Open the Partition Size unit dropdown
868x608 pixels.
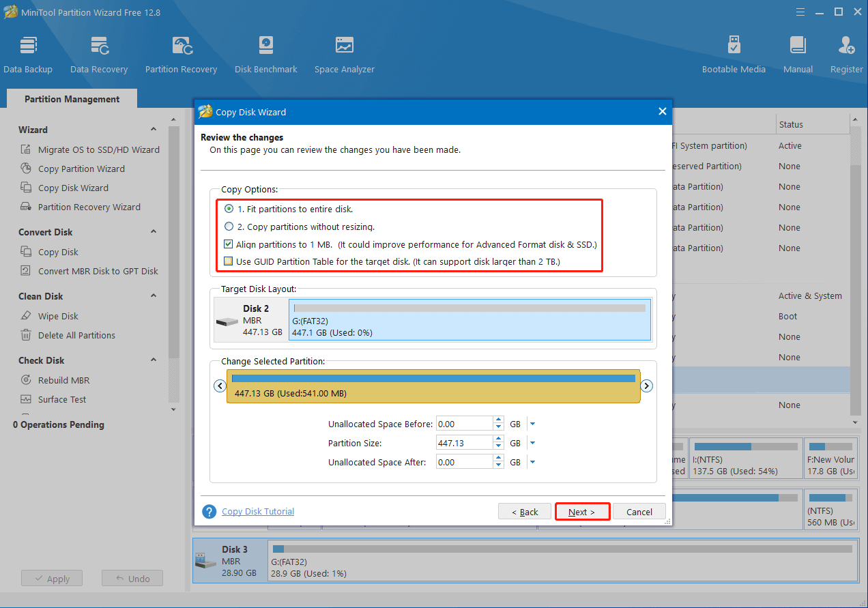click(x=533, y=443)
